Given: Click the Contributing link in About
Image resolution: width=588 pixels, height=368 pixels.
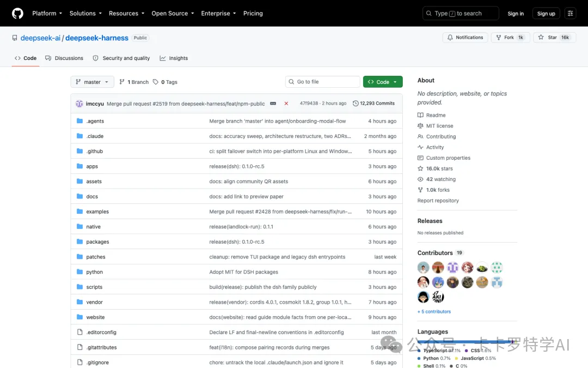Looking at the screenshot, I should click(x=440, y=137).
